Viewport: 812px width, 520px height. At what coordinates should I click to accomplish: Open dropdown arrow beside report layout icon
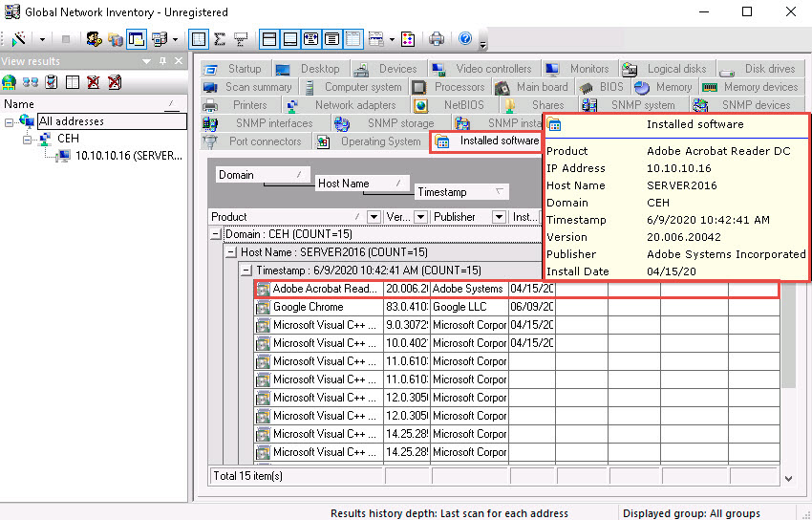tap(392, 40)
